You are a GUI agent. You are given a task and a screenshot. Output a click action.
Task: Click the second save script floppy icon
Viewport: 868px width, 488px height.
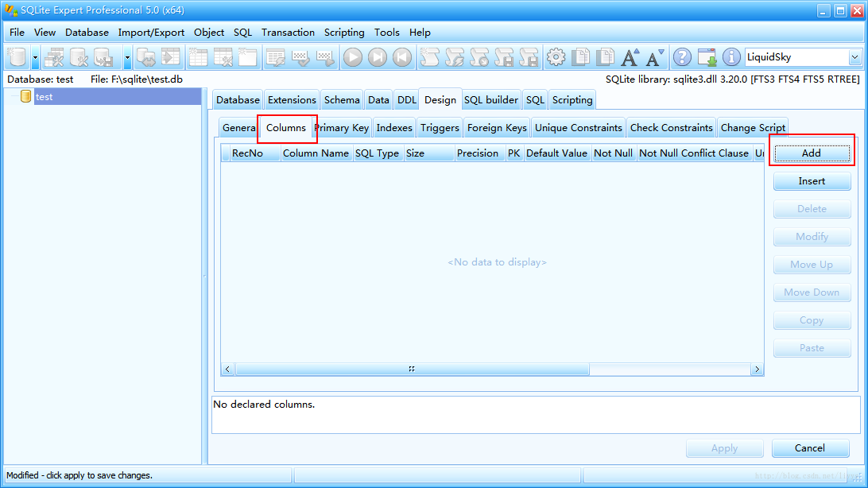pyautogui.click(x=529, y=57)
